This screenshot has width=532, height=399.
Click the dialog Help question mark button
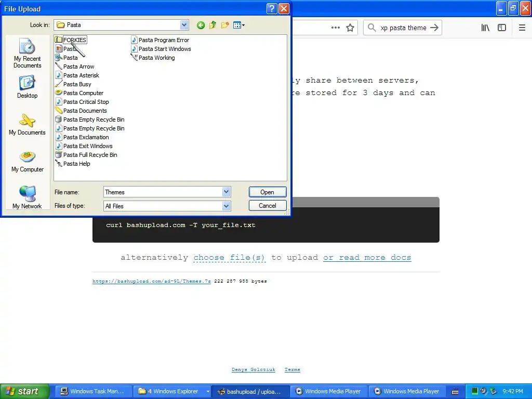coord(272,8)
